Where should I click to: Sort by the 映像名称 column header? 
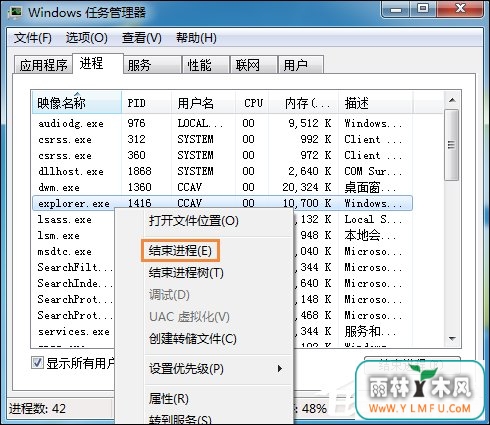(x=77, y=103)
